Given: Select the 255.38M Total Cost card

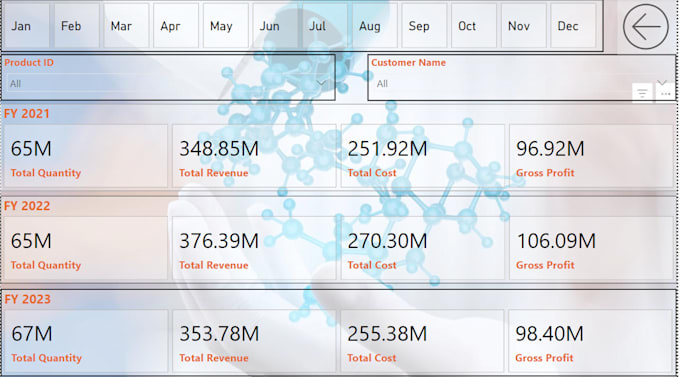Looking at the screenshot, I should click(422, 341).
